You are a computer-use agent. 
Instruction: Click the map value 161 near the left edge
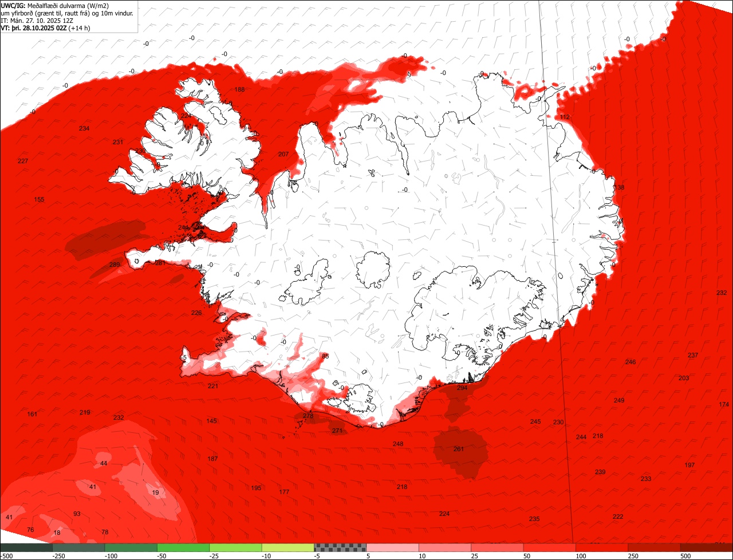click(32, 414)
